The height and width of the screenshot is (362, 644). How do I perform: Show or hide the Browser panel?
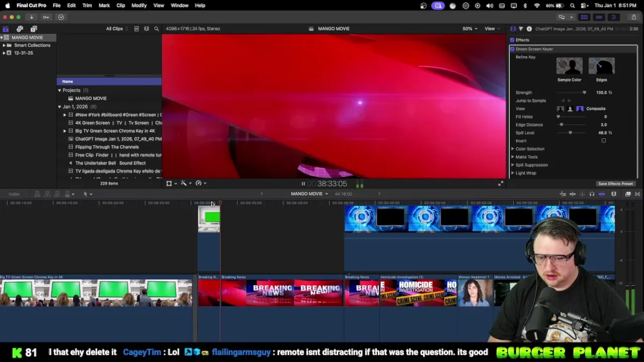click(x=584, y=17)
